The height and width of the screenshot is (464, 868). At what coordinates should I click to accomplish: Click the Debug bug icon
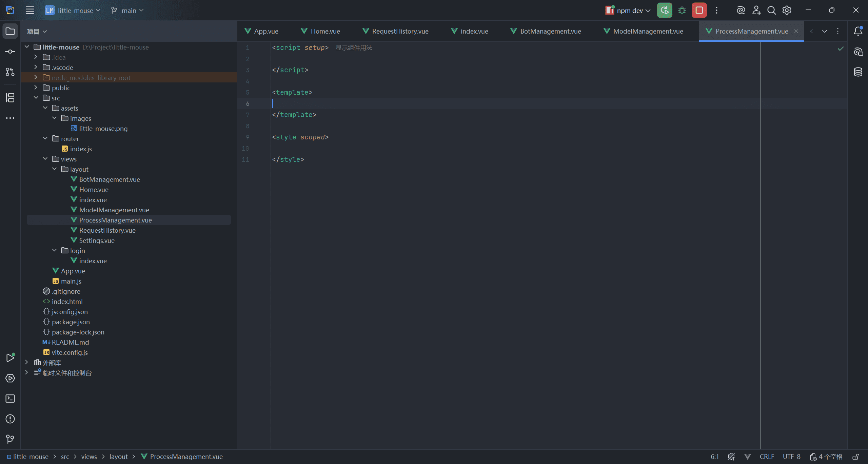[x=682, y=11]
